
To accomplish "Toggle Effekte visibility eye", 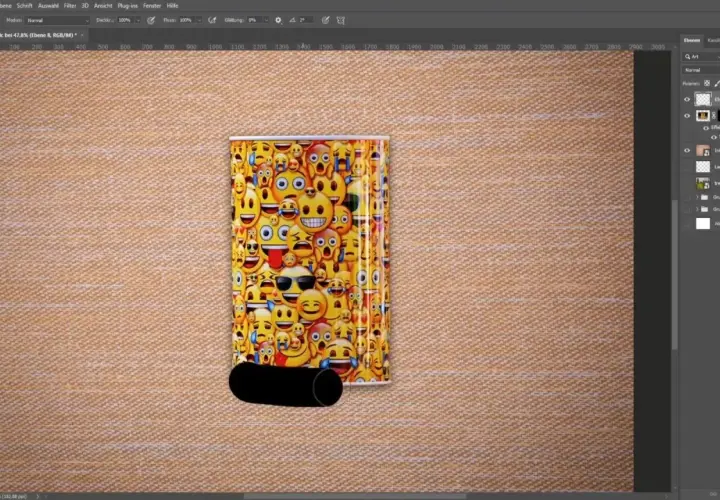I will [x=706, y=128].
